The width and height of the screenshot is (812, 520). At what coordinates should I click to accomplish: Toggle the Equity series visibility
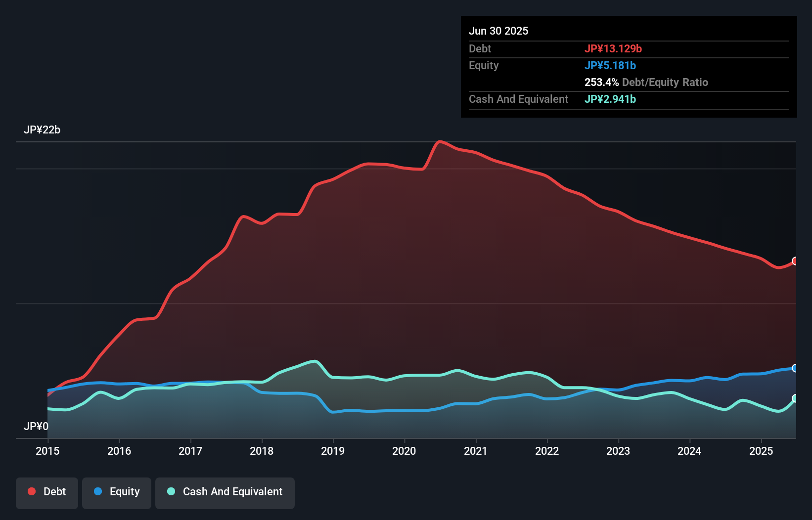tap(116, 492)
